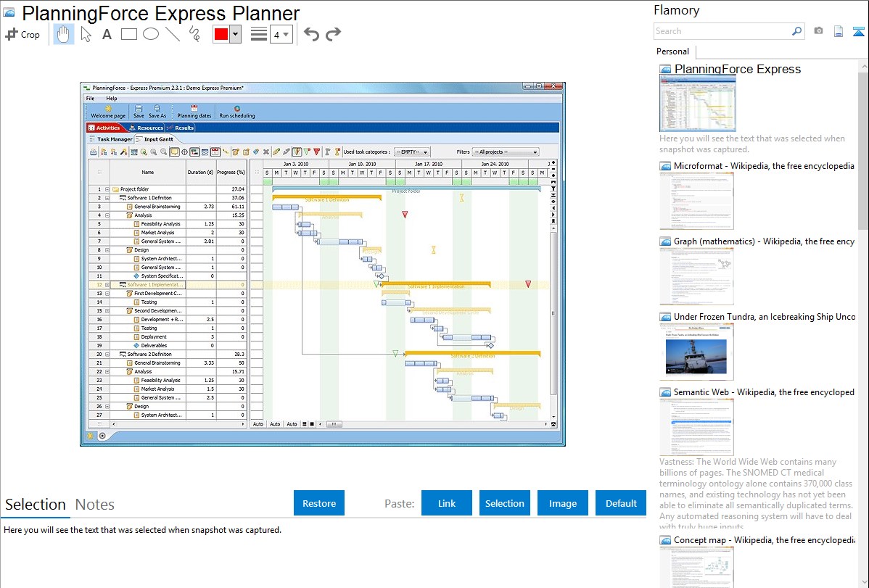
Task: Click the upload arrow icon near Search
Action: click(858, 31)
